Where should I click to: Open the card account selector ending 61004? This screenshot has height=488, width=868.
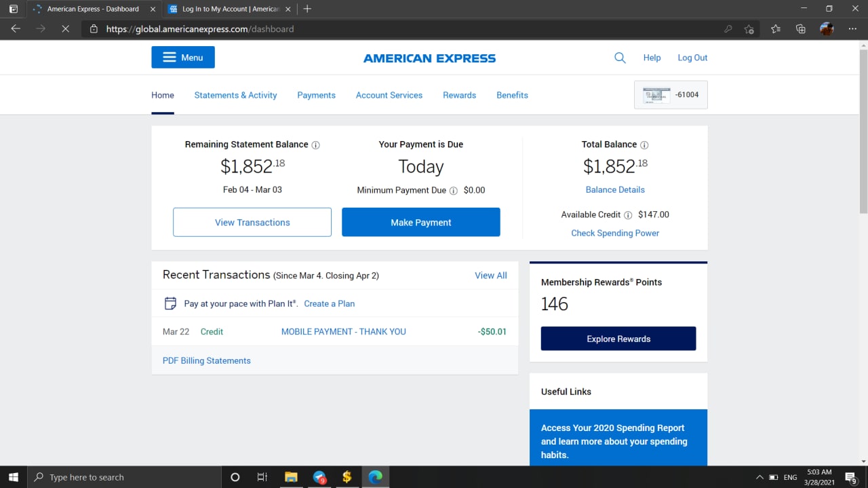coord(671,95)
